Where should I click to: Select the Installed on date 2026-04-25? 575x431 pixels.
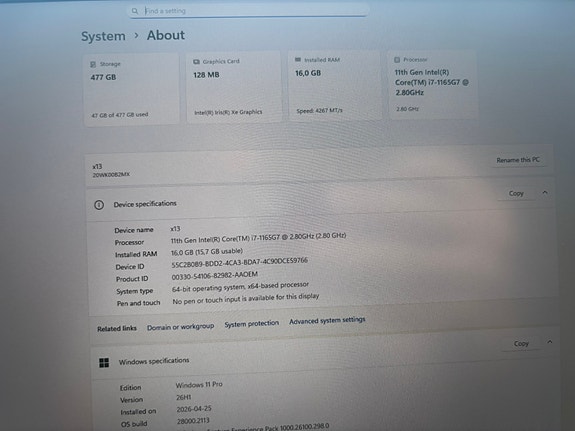coord(194,409)
